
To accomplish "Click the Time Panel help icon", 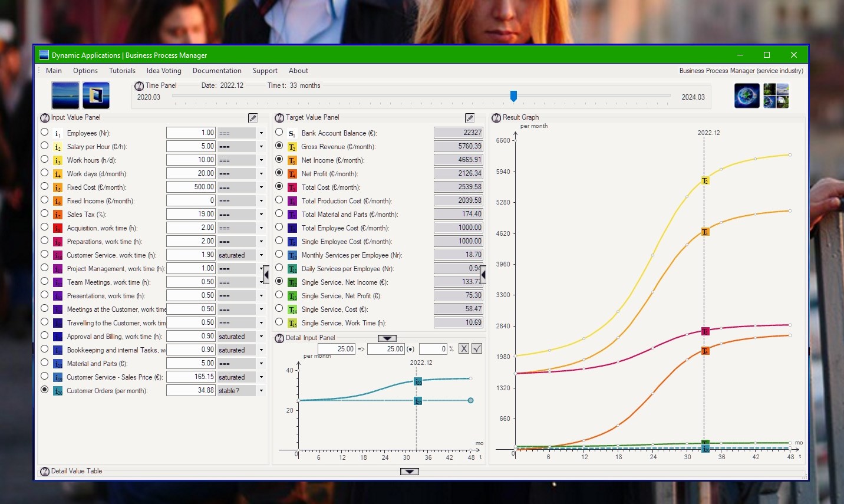I will pyautogui.click(x=139, y=86).
